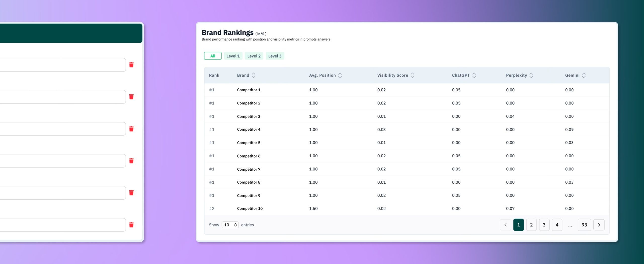The width and height of the screenshot is (644, 264).
Task: Switch to the Level 3 filter
Action: [275, 56]
